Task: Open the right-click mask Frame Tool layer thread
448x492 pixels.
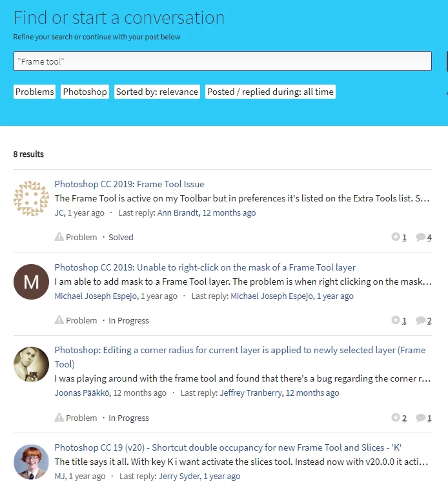Action: 205,267
